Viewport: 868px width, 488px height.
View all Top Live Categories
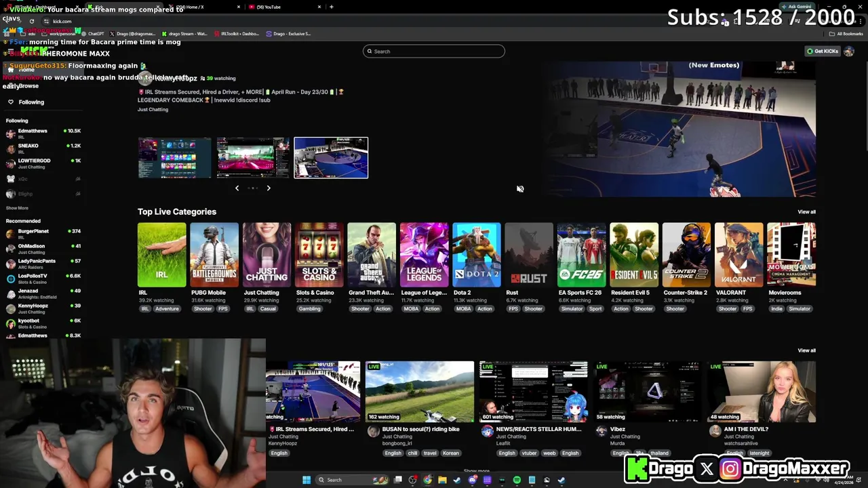(806, 211)
